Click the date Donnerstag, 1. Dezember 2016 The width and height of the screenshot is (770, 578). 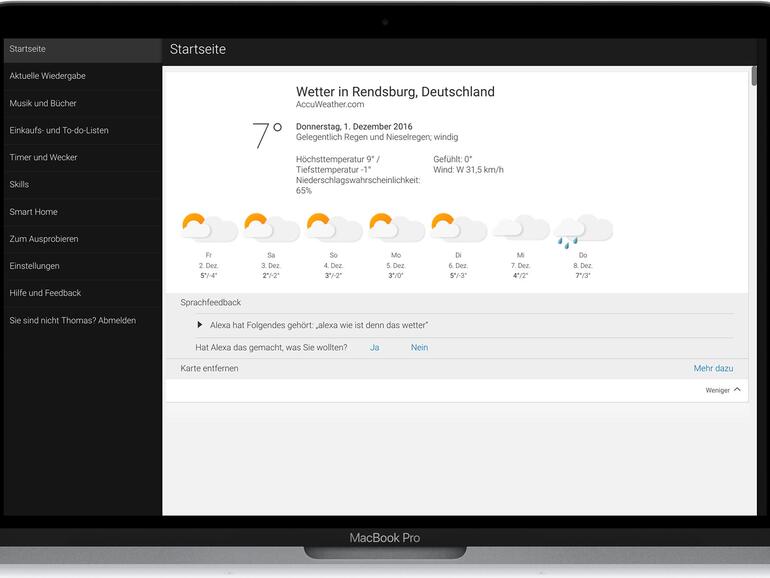tap(354, 126)
